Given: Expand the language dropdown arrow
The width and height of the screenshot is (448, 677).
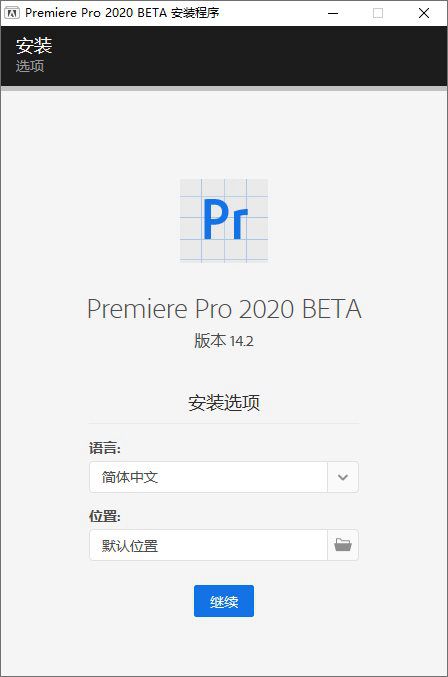Looking at the screenshot, I should 343,477.
